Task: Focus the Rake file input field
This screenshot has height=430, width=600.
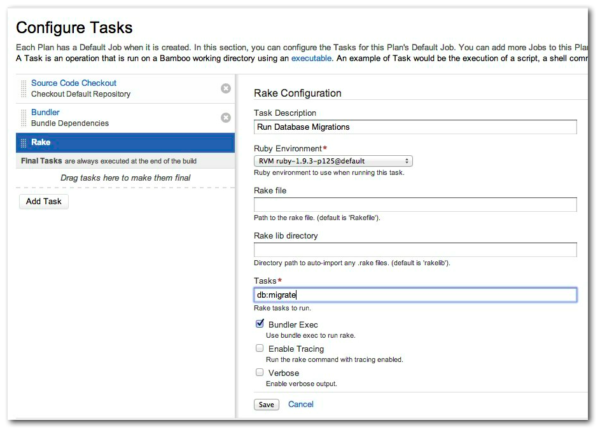Action: [x=415, y=204]
